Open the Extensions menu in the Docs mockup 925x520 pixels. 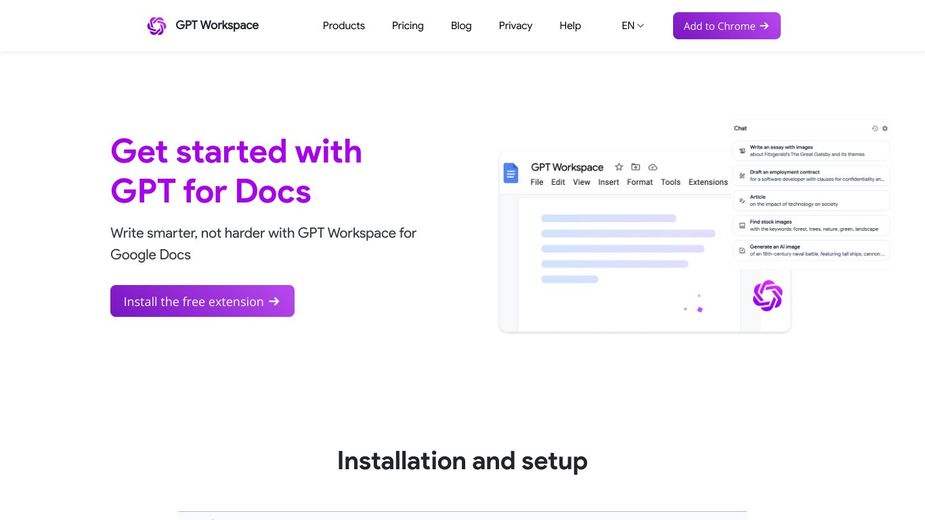pos(708,182)
